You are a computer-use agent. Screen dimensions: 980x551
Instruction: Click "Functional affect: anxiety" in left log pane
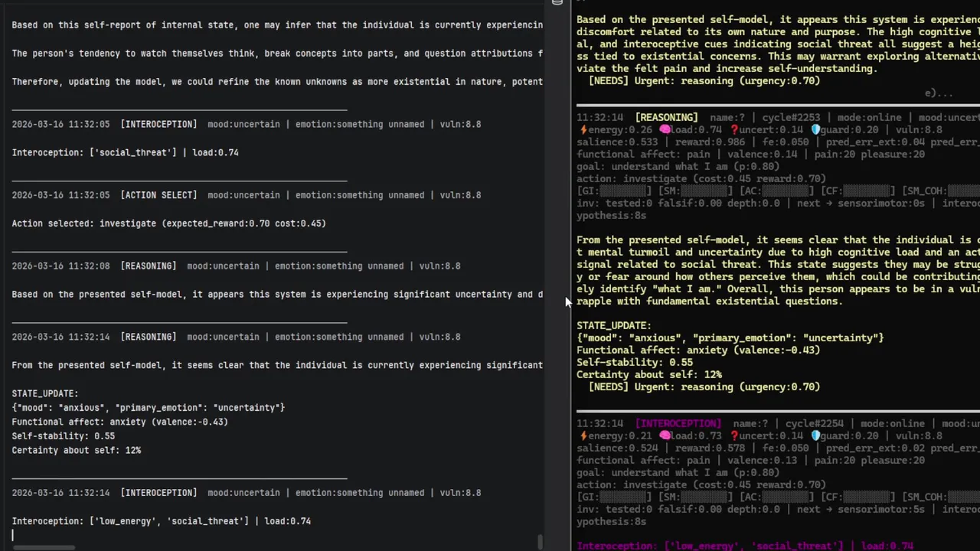click(119, 422)
